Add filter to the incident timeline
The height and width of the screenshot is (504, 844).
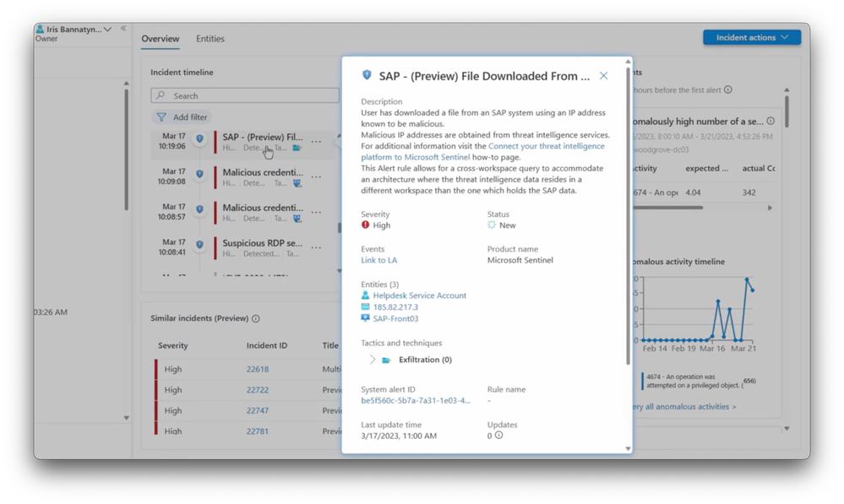pyautogui.click(x=182, y=117)
